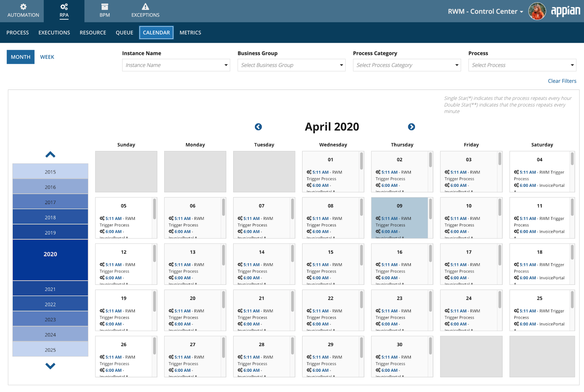
Task: Open the Business Group dropdown
Action: point(291,65)
